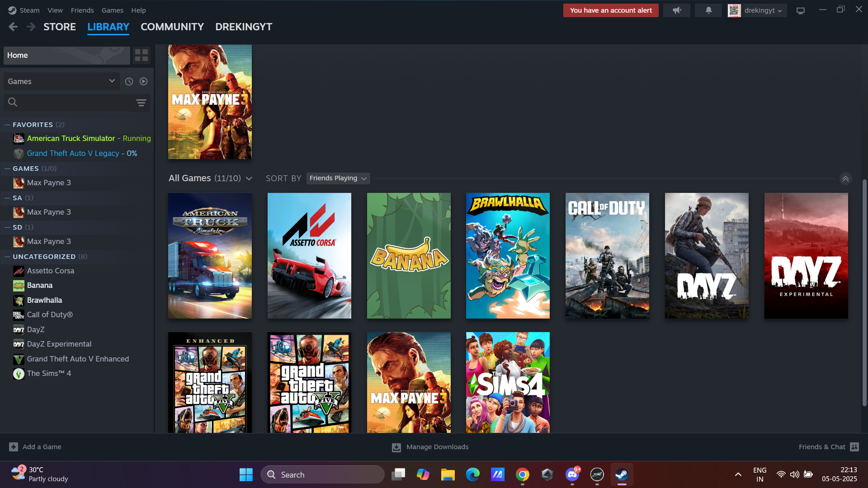The height and width of the screenshot is (488, 868).
Task: Click the Call of Duty game cover
Action: tap(607, 256)
